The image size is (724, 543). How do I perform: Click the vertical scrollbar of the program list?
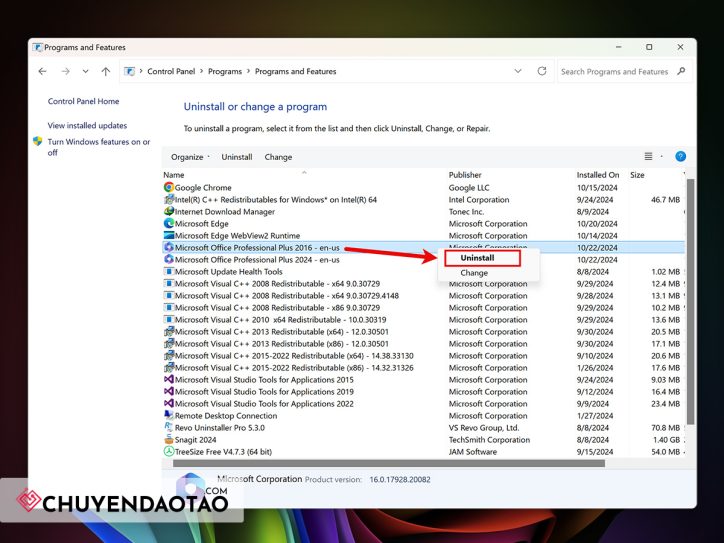click(x=690, y=302)
